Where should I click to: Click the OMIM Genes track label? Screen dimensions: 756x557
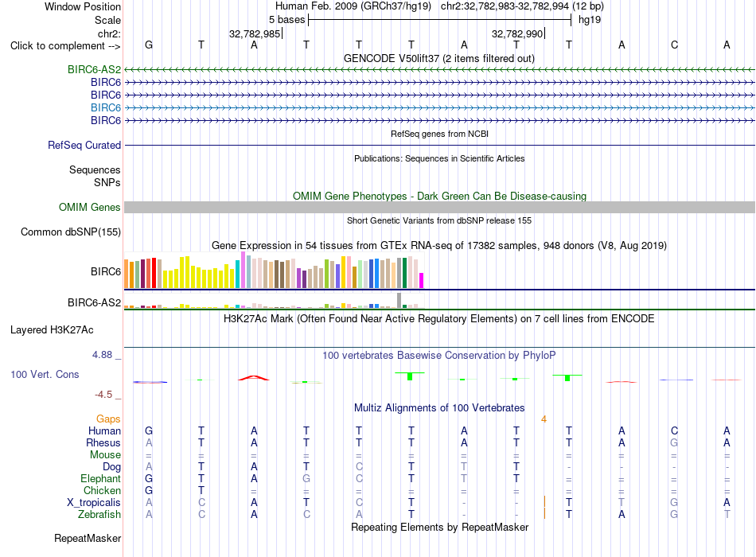[90, 208]
